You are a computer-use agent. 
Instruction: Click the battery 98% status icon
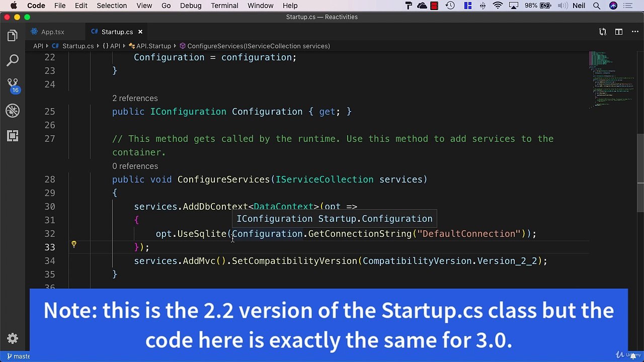coord(538,6)
